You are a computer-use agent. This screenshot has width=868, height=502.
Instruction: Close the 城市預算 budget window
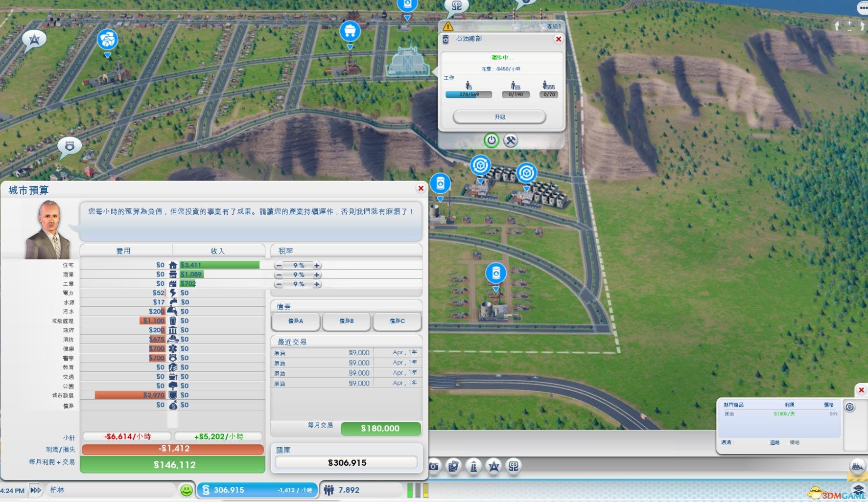(x=421, y=188)
